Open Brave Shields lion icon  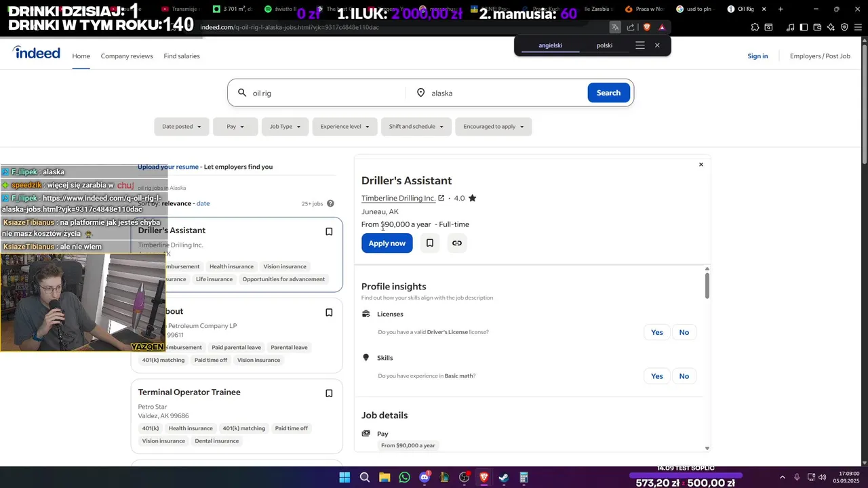646,27
